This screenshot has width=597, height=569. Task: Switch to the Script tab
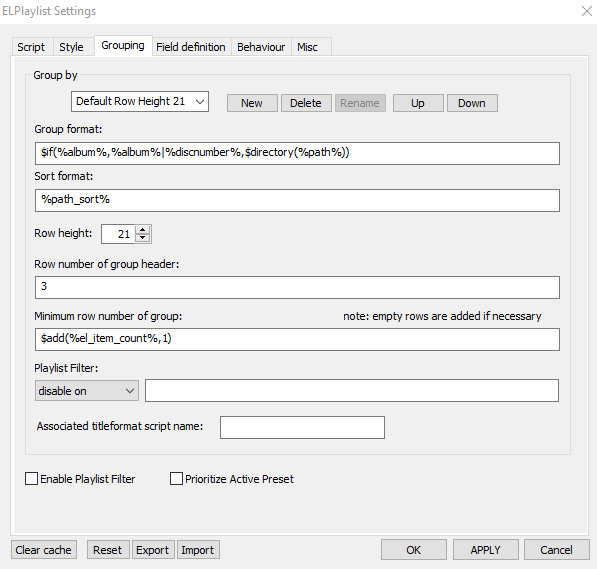[31, 47]
